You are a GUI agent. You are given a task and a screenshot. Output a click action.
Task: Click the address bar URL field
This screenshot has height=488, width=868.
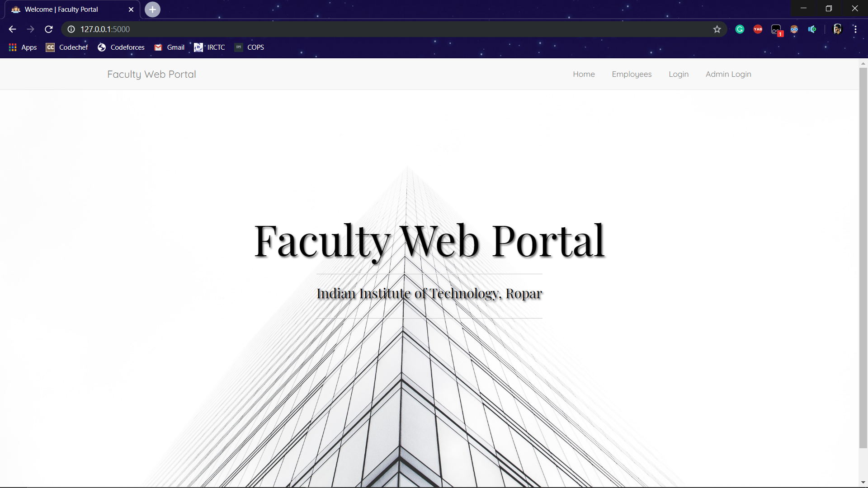pyautogui.click(x=362, y=29)
